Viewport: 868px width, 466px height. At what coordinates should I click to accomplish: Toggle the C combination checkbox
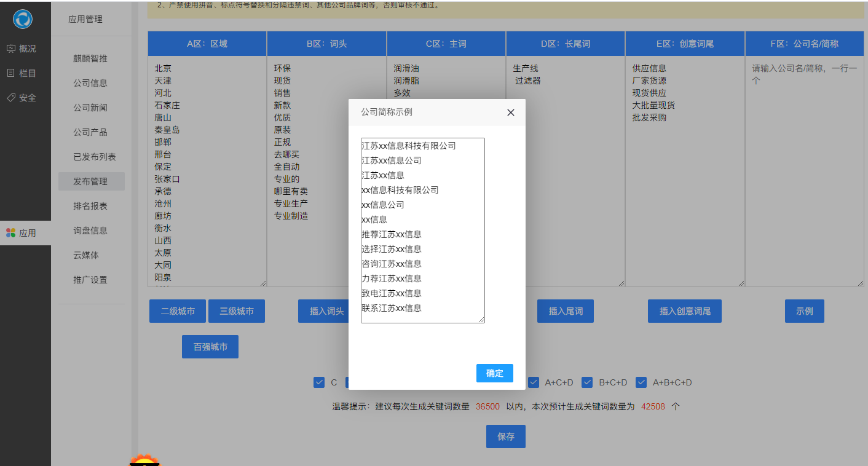click(319, 382)
